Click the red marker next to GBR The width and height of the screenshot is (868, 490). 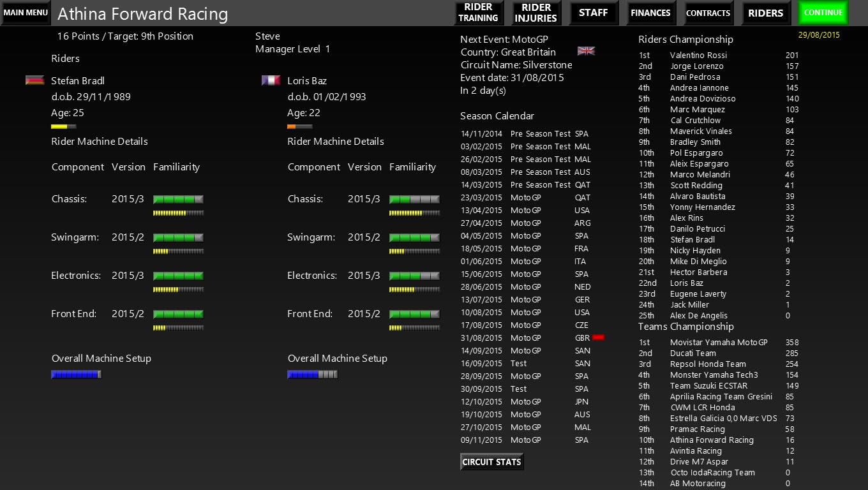coord(598,338)
